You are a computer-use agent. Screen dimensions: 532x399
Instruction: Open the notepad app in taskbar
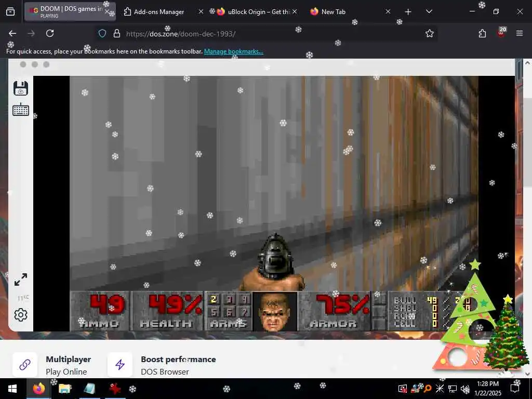(89, 389)
